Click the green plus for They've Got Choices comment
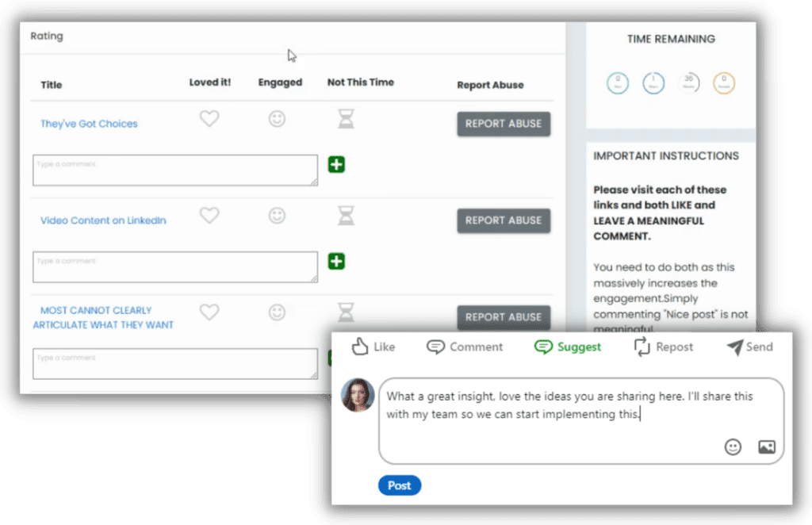Screen dimensions: 812x525 point(336,164)
